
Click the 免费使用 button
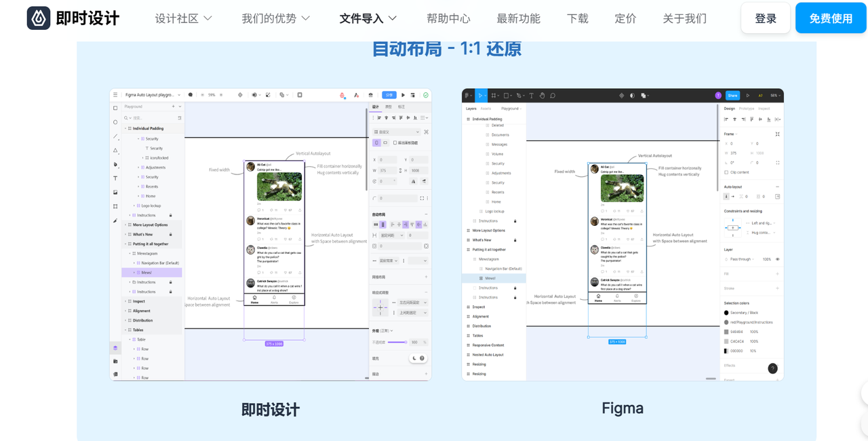point(831,18)
